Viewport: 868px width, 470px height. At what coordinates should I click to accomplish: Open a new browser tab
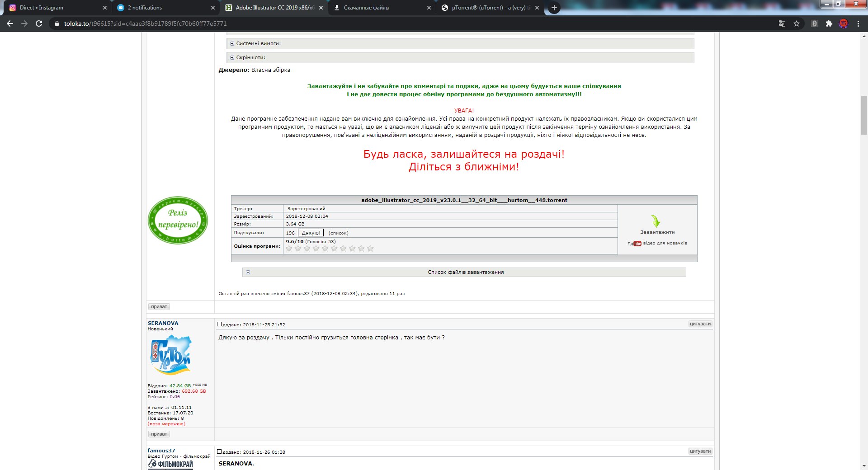tap(554, 8)
